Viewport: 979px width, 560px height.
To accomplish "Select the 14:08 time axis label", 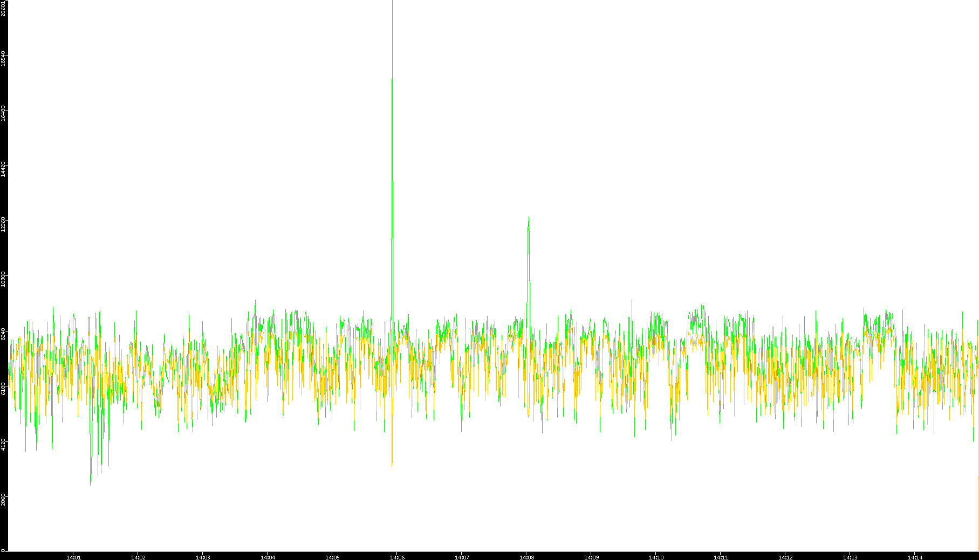I will click(x=526, y=557).
